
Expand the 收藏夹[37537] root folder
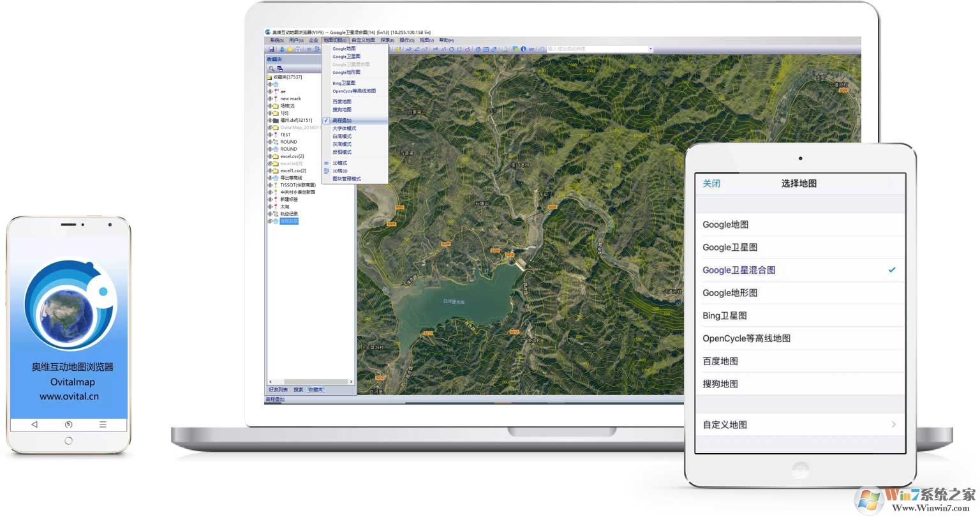pos(270,77)
